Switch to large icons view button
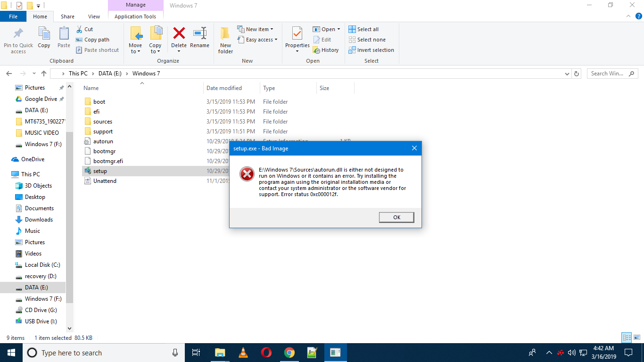The width and height of the screenshot is (644, 362). click(637, 337)
